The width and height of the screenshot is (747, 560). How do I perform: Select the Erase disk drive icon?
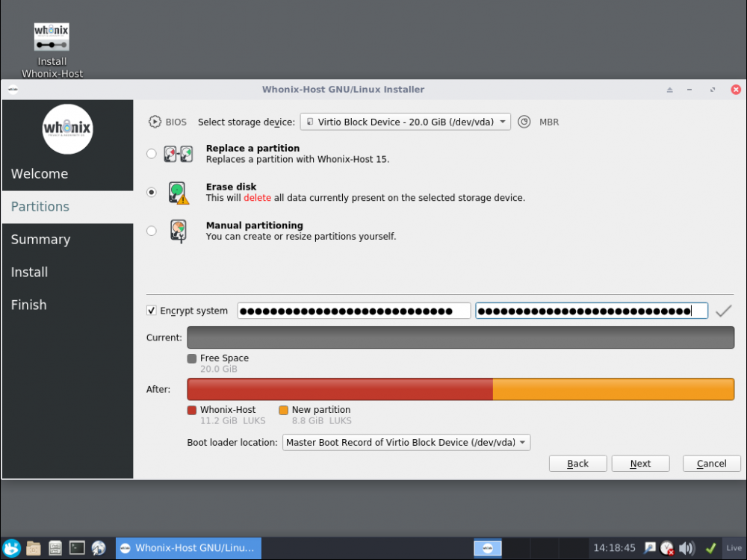[177, 192]
